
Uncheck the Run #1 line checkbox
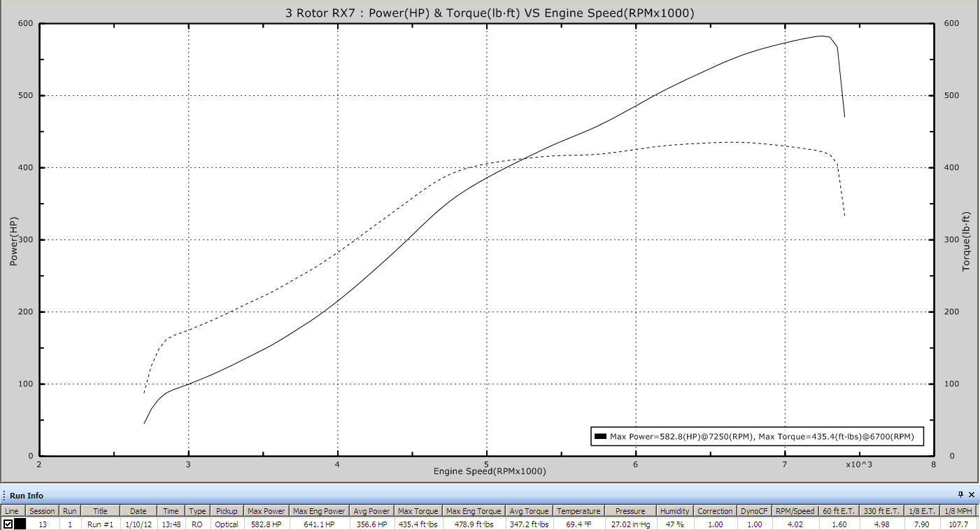(x=8, y=524)
